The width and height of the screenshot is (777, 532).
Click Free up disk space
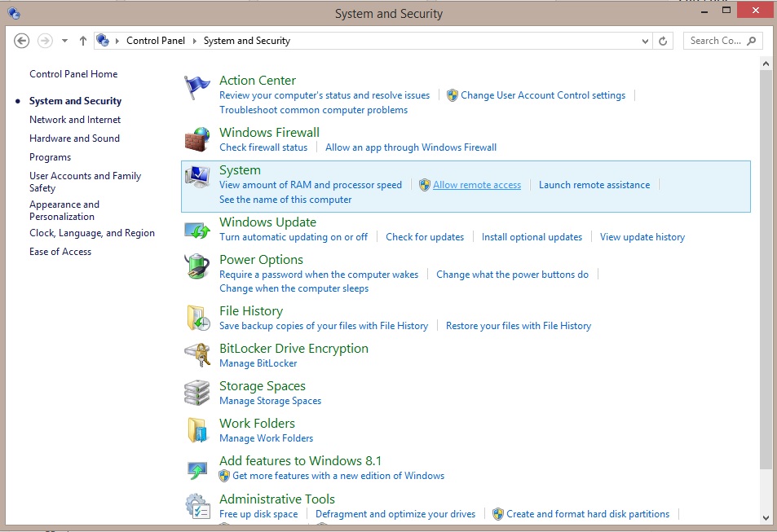pyautogui.click(x=258, y=514)
